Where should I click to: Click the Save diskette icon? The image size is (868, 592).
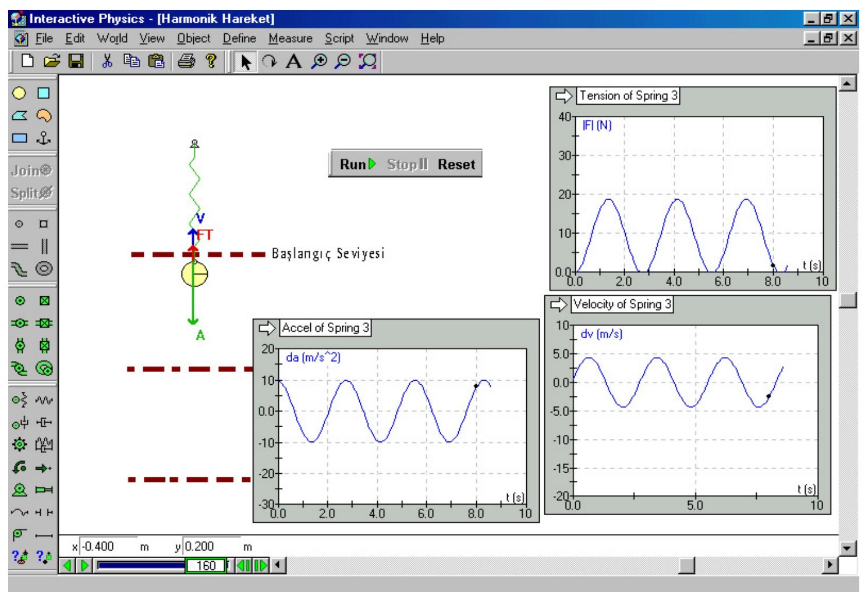click(x=76, y=62)
